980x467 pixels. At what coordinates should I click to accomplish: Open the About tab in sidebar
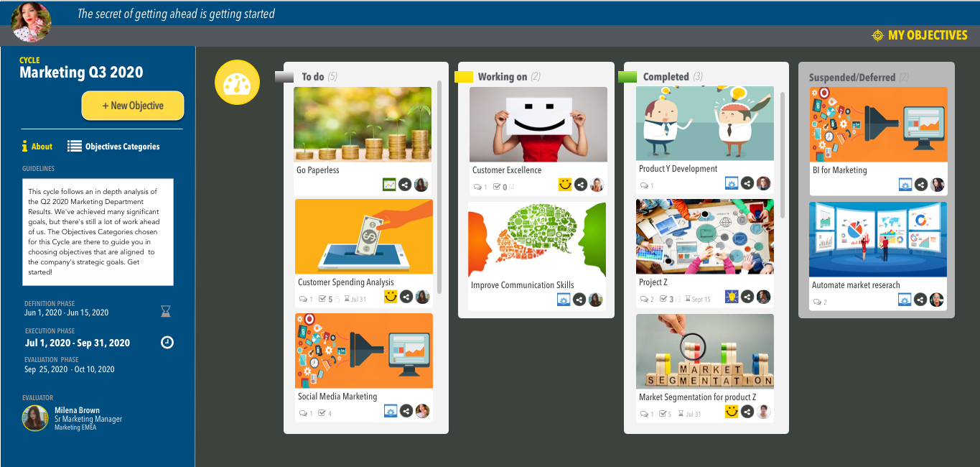[37, 147]
